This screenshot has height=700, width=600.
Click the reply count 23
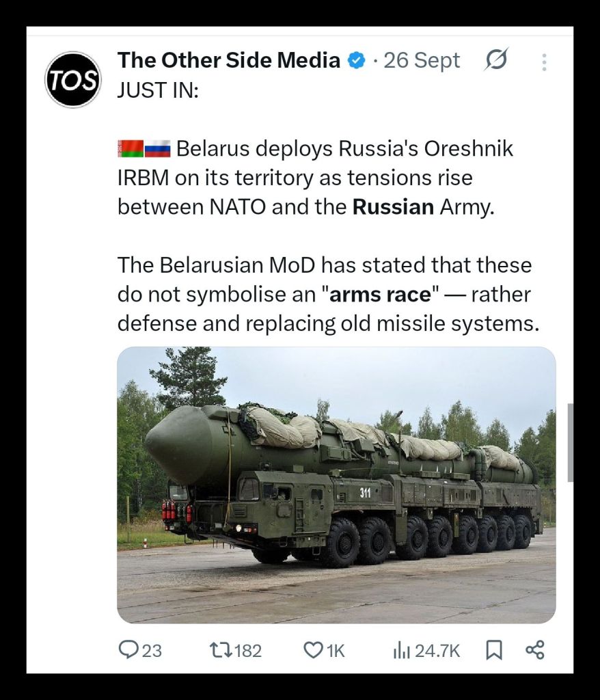(x=152, y=650)
